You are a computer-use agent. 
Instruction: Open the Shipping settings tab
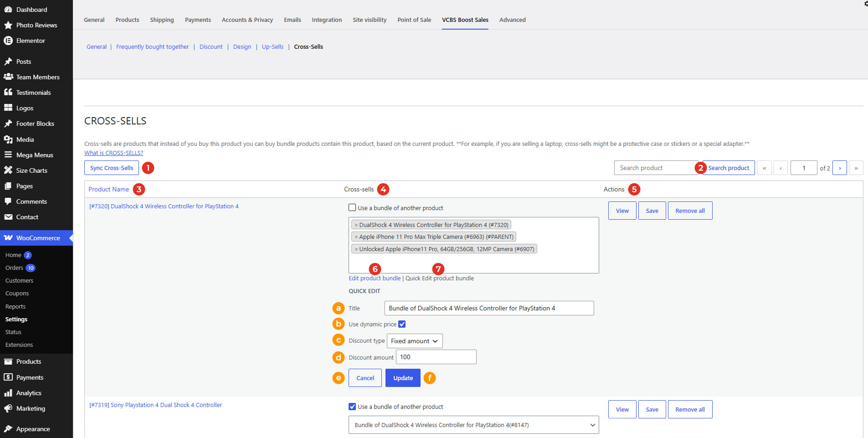pyautogui.click(x=162, y=20)
